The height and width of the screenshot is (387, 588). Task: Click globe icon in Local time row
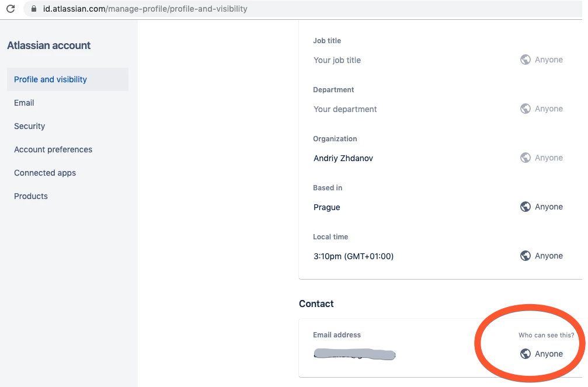pos(526,256)
